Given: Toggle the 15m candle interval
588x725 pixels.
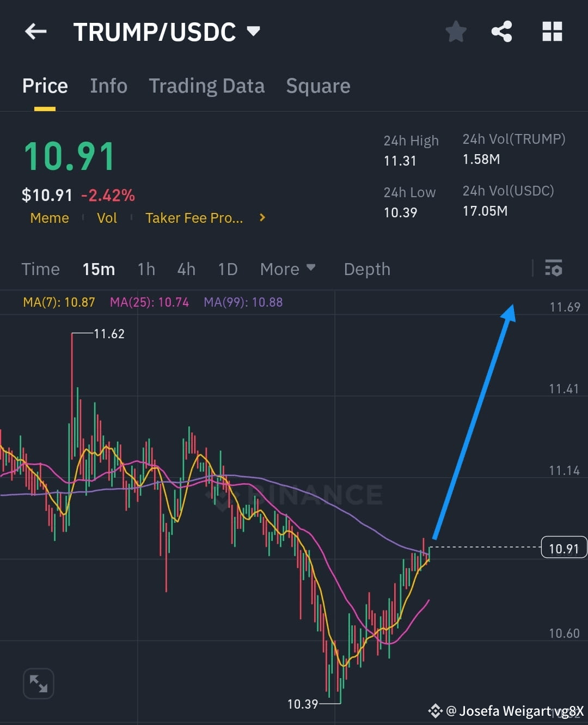Looking at the screenshot, I should (x=99, y=269).
